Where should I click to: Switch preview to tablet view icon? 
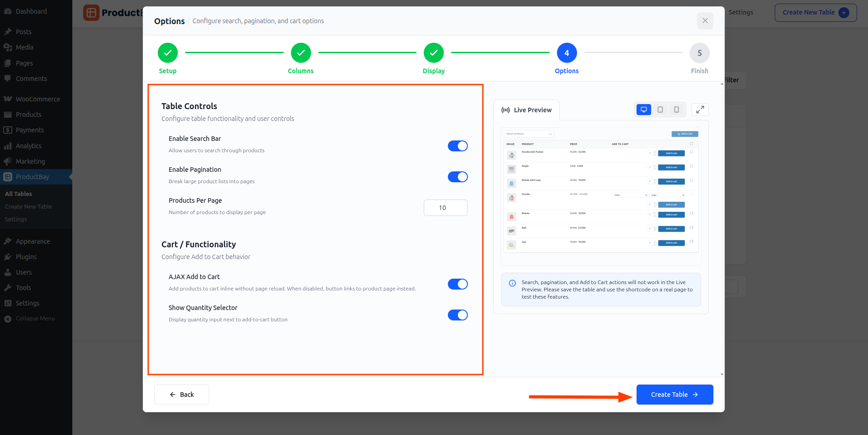pyautogui.click(x=660, y=110)
